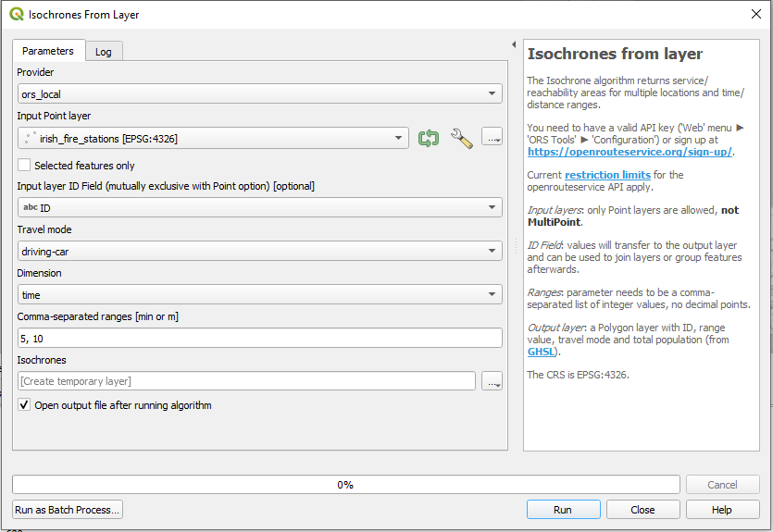Click browse button beside Isochrones output
Image resolution: width=773 pixels, height=532 pixels.
[492, 381]
